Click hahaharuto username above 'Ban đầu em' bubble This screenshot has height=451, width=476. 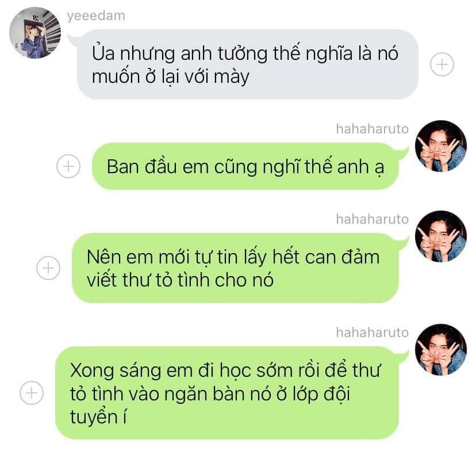(x=372, y=129)
